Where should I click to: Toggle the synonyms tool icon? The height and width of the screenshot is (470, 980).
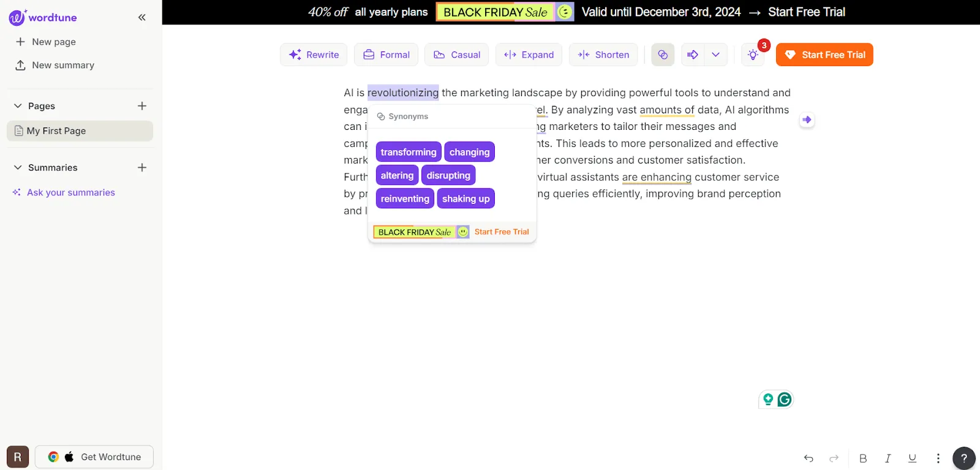663,55
